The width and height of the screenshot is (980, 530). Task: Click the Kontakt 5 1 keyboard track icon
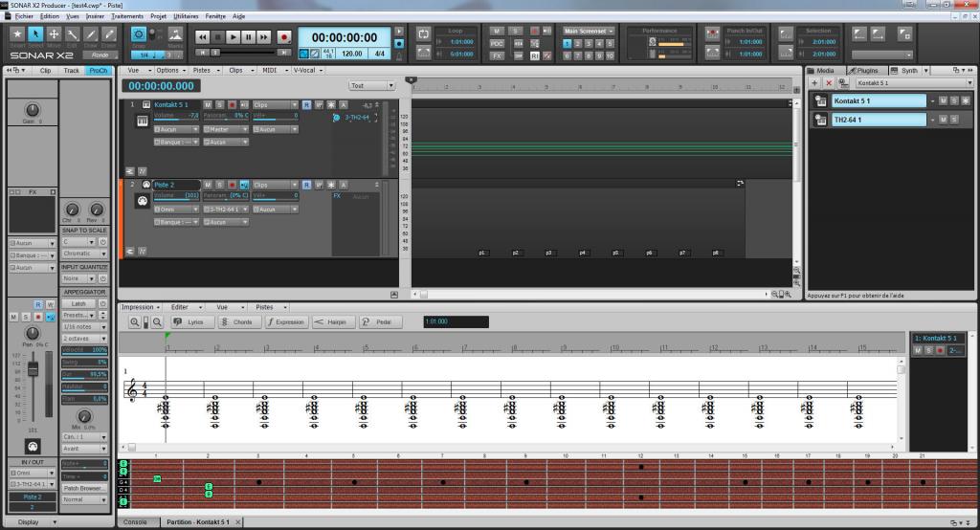tap(143, 121)
